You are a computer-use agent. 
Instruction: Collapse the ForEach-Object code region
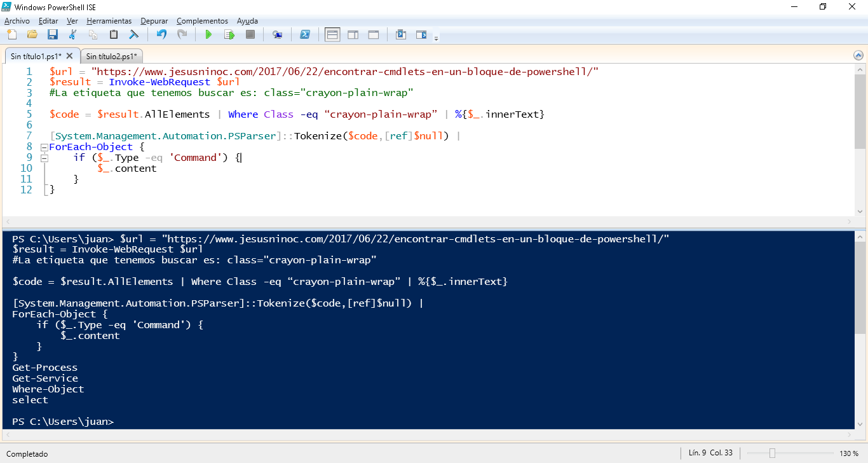43,146
